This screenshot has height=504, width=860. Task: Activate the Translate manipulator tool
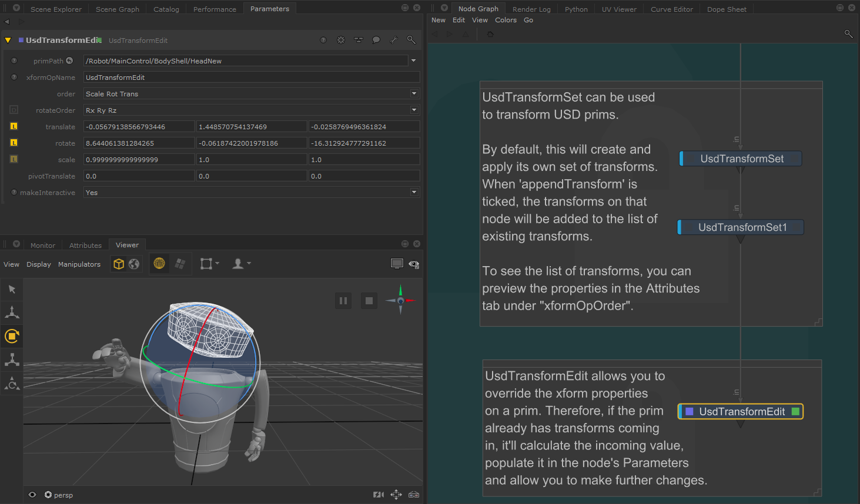click(12, 312)
